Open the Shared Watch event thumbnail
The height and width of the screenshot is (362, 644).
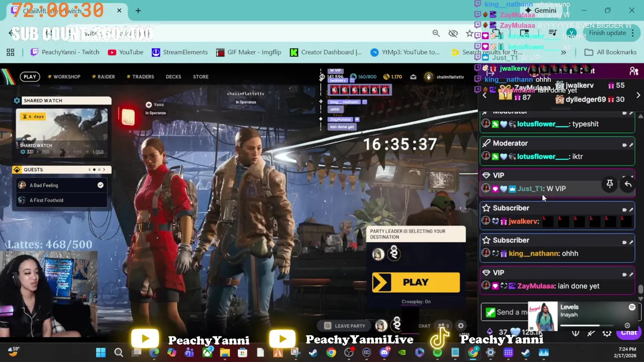coord(61,133)
